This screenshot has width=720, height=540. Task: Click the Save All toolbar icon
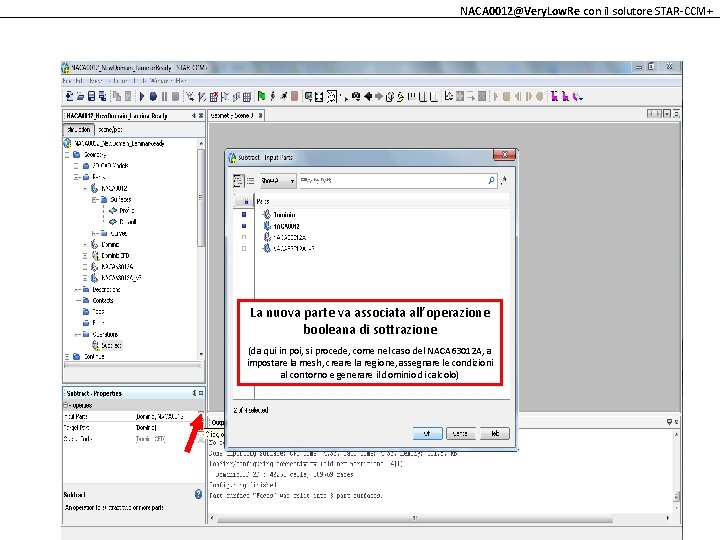[102, 96]
